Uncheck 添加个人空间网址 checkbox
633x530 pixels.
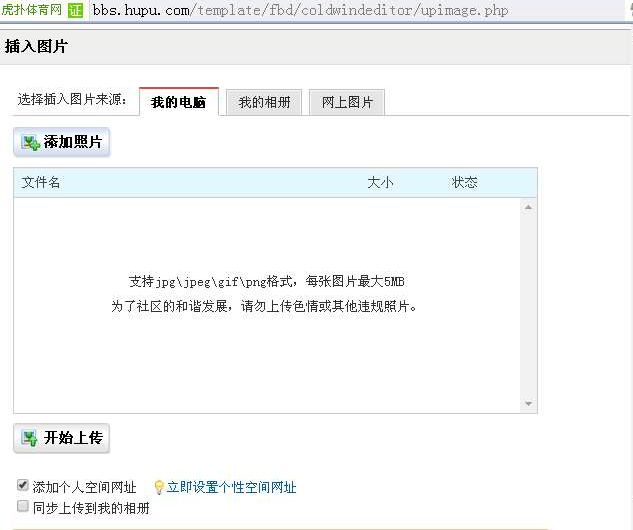point(23,485)
